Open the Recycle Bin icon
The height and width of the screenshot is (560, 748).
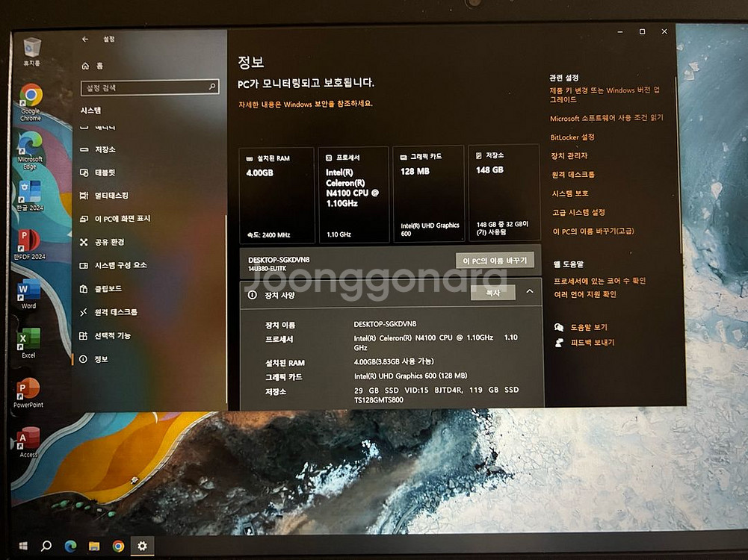pyautogui.click(x=31, y=49)
